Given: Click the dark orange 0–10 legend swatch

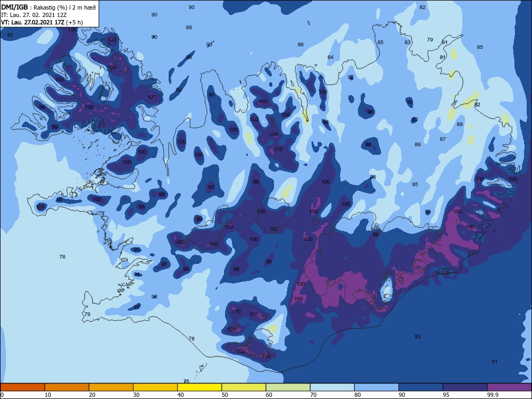Looking at the screenshot, I should 22,387.
